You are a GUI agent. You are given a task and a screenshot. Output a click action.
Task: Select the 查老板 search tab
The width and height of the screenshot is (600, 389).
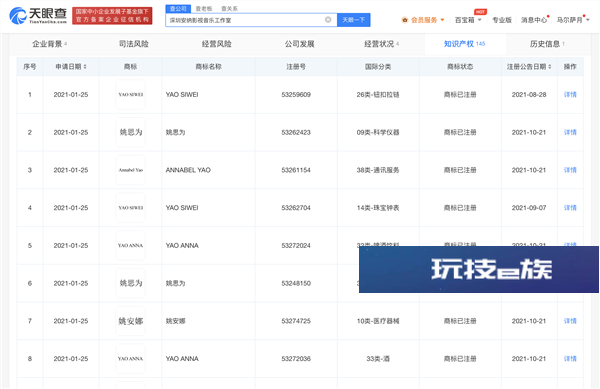204,8
